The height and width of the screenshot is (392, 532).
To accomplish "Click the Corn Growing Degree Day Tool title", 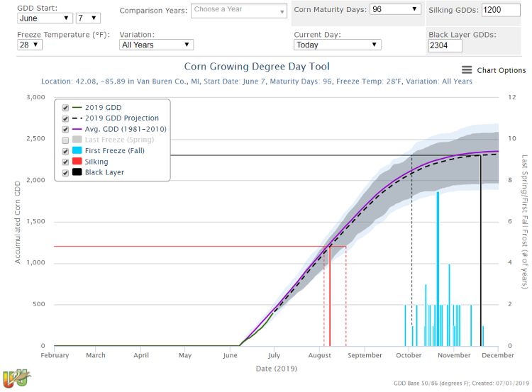I will pos(257,67).
